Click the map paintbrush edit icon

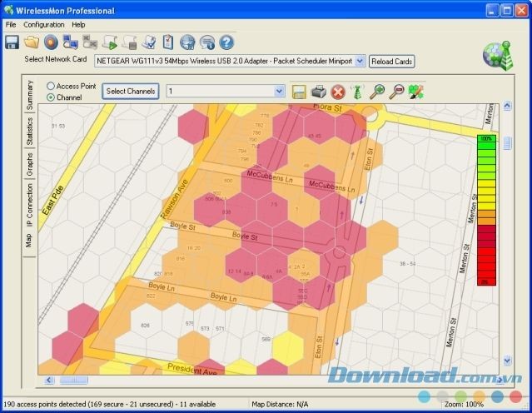[x=416, y=92]
